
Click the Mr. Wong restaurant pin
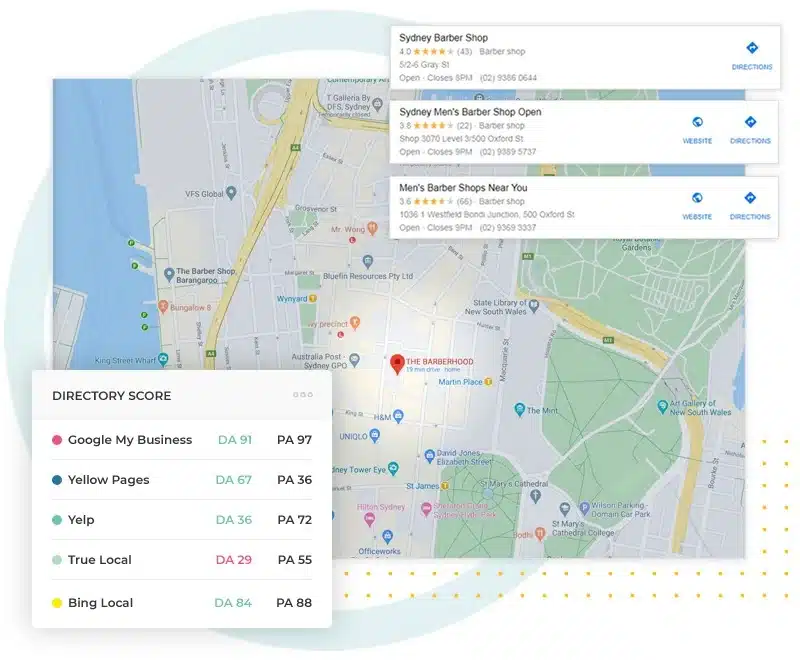[x=372, y=228]
